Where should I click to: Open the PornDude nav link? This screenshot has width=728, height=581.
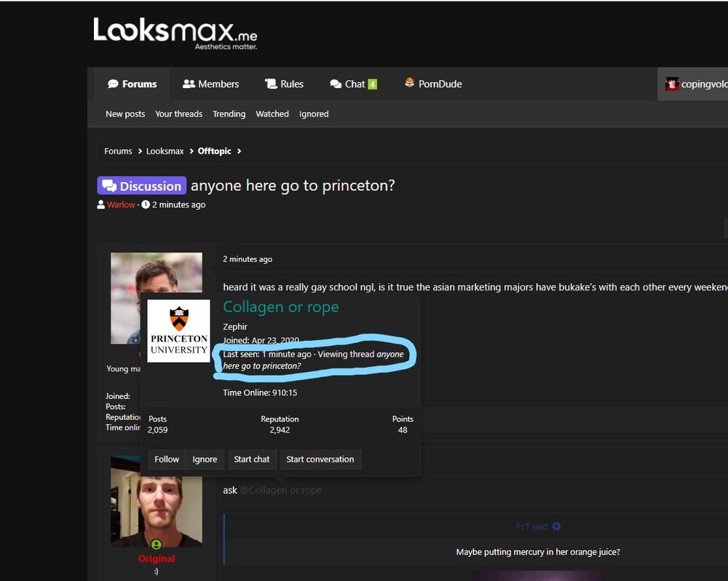(x=433, y=84)
